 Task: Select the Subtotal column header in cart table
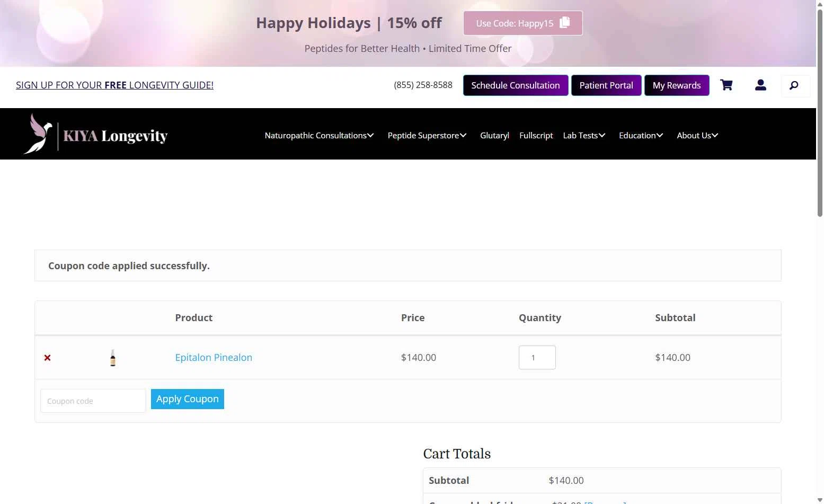click(675, 317)
